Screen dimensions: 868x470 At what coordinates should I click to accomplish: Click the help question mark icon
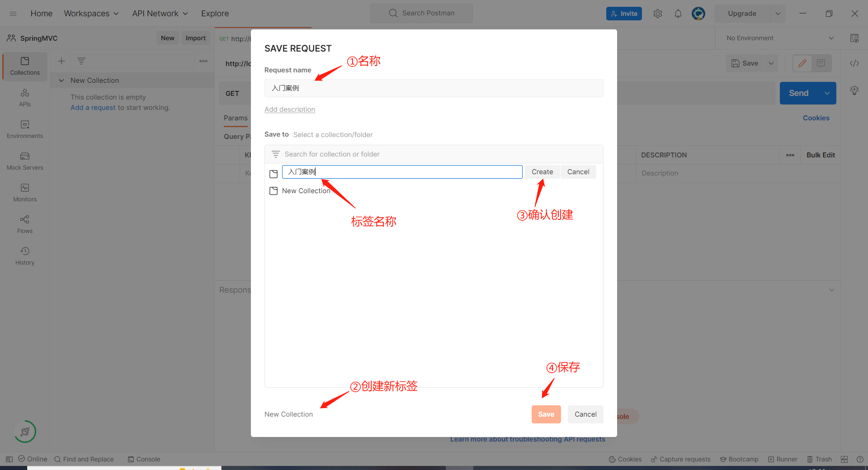coord(860,459)
